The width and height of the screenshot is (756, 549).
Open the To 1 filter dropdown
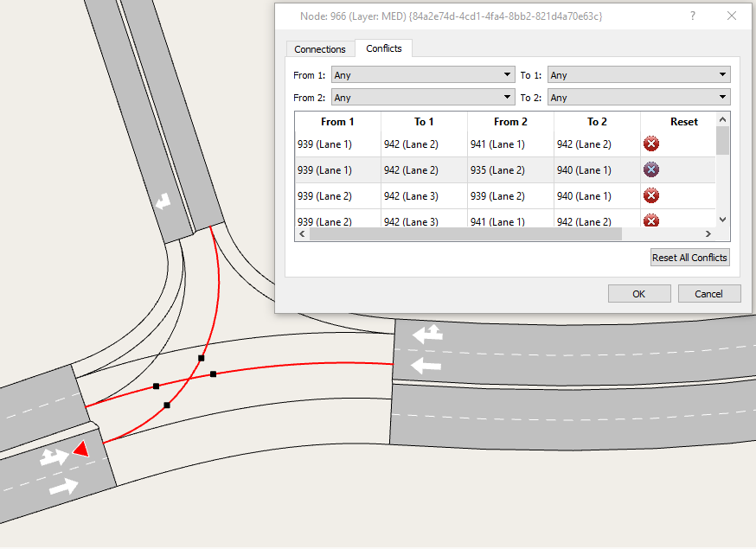coord(638,75)
